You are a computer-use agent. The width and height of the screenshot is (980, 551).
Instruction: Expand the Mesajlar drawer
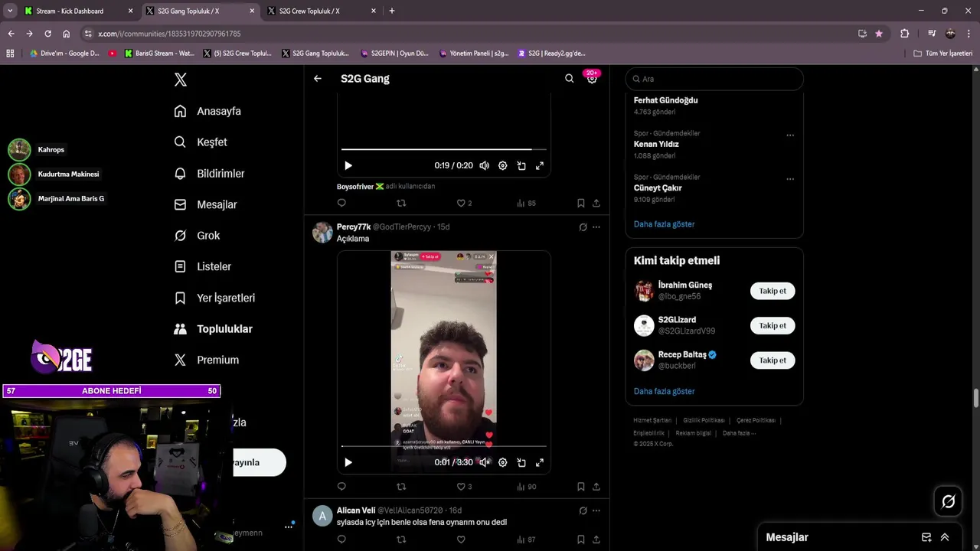945,537
